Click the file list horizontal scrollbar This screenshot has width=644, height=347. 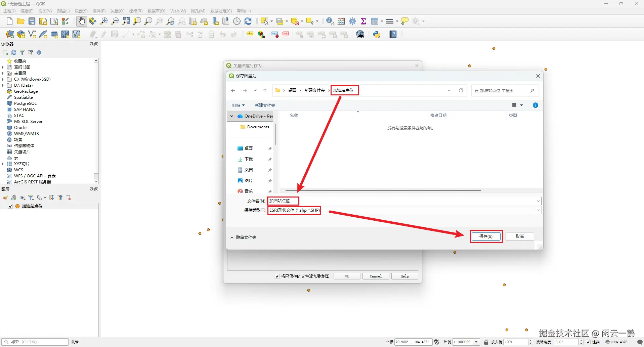[383, 190]
